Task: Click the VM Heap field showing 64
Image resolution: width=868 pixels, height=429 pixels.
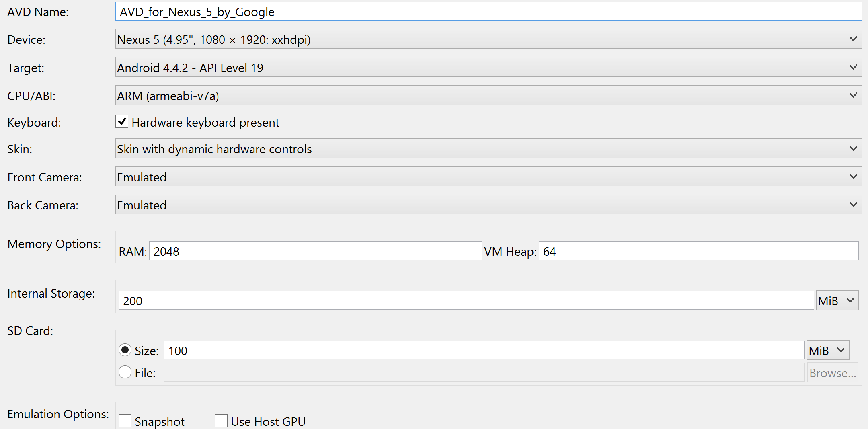Action: pyautogui.click(x=698, y=251)
